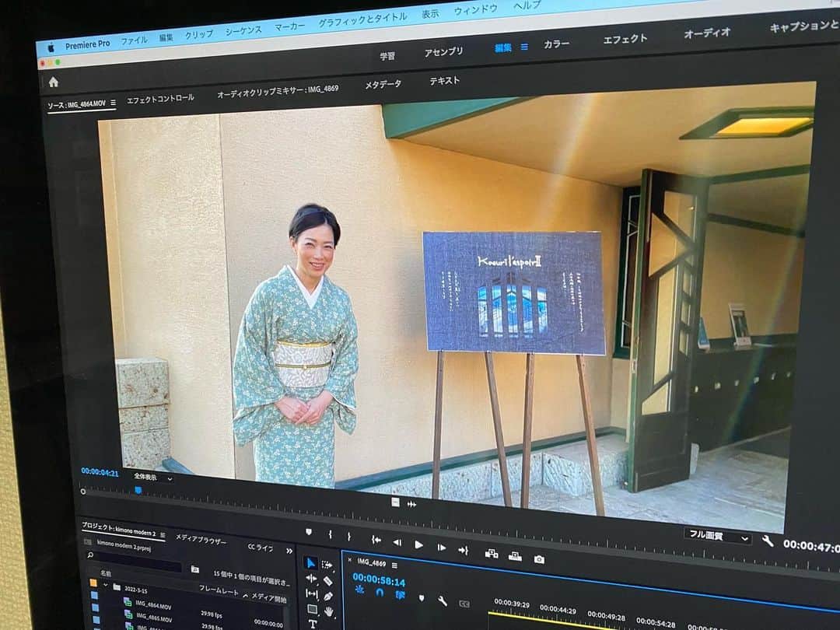Open the 編集 workspace menu icon
The image size is (840, 630).
coord(524,47)
